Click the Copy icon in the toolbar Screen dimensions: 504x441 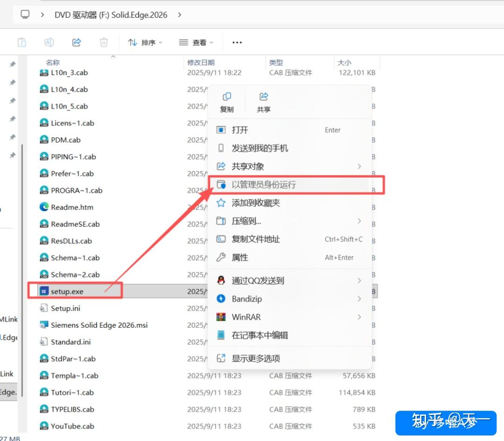22,42
